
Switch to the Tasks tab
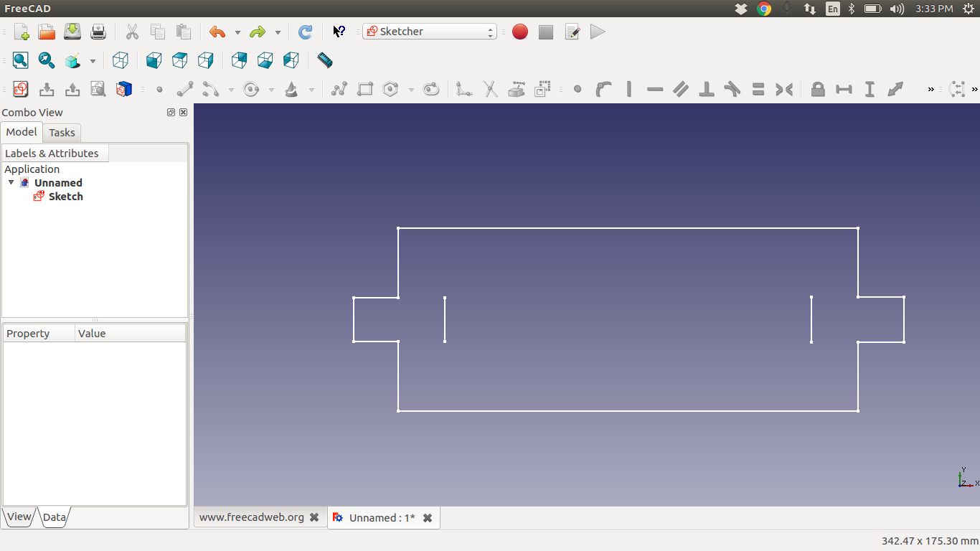61,132
